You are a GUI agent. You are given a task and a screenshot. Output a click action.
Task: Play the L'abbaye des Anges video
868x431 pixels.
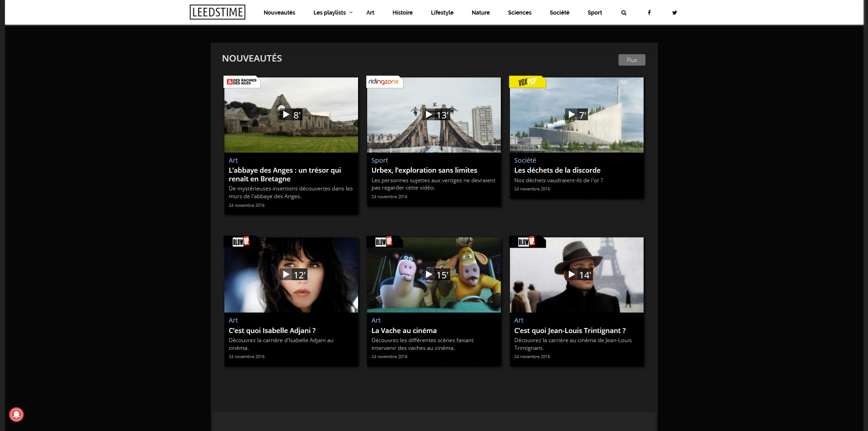click(291, 115)
